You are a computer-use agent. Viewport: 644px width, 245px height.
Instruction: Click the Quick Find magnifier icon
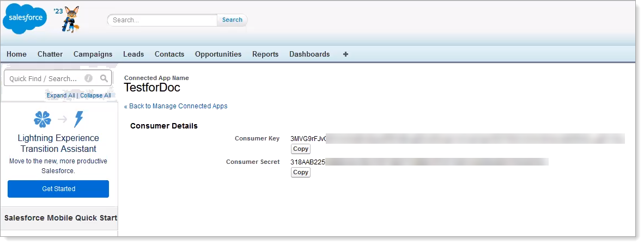(x=104, y=78)
